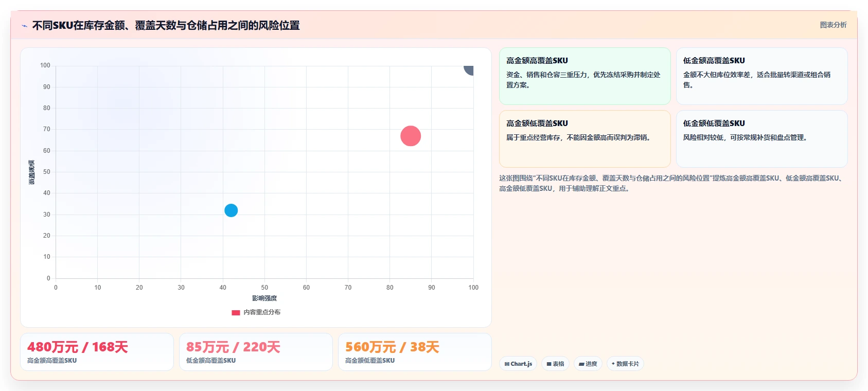The width and height of the screenshot is (868, 391).
Task: Open the 高金额低覆盖SKU description card
Action: (x=585, y=139)
